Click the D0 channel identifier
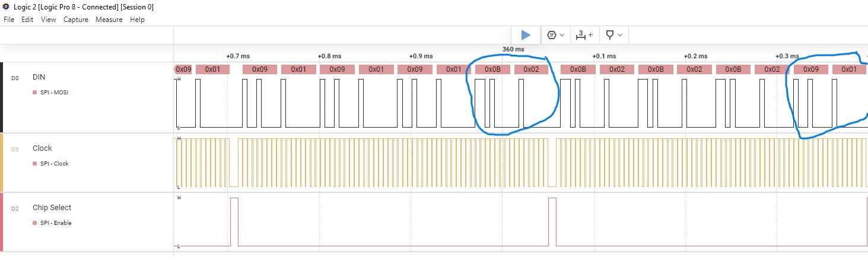868x257 pixels. tap(15, 78)
